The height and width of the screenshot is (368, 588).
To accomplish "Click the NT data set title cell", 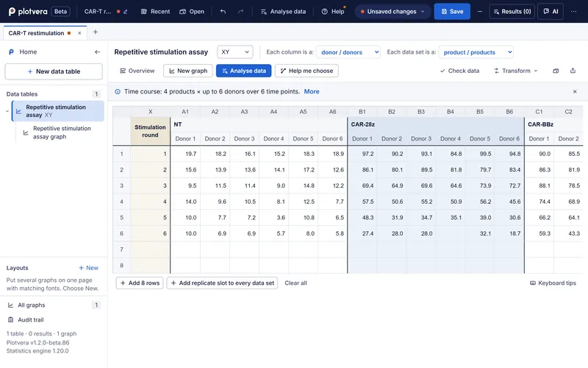I will [x=259, y=124].
